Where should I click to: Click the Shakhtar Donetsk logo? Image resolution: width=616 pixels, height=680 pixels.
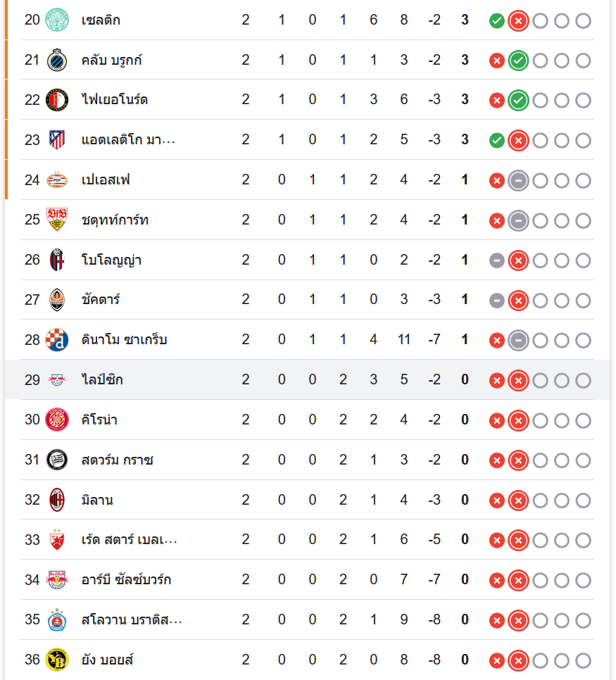pyautogui.click(x=56, y=300)
